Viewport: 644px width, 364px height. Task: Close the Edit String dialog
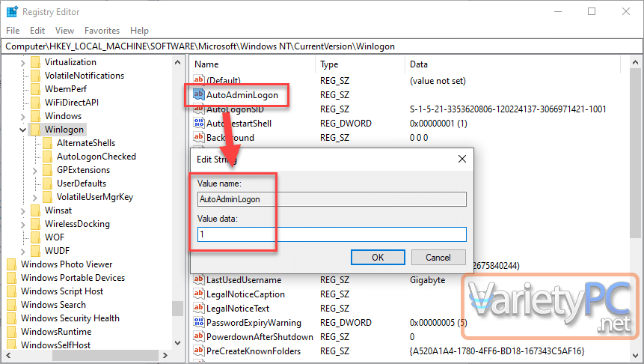462,160
